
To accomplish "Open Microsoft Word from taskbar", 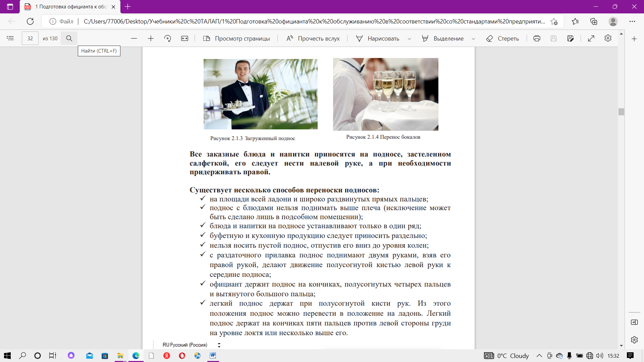I will coord(213,356).
